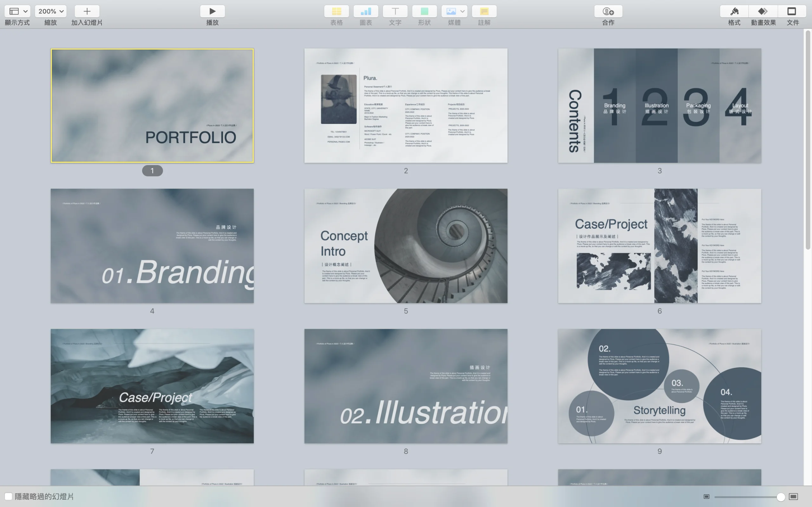
Task: Expand the Media dropdown arrow
Action: coord(462,11)
